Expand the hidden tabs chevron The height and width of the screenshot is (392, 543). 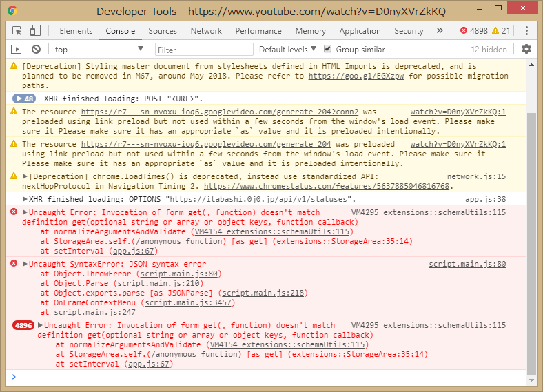[440, 31]
